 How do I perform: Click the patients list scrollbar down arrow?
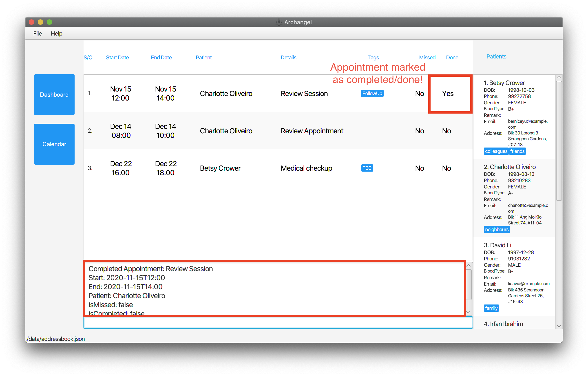(x=559, y=326)
